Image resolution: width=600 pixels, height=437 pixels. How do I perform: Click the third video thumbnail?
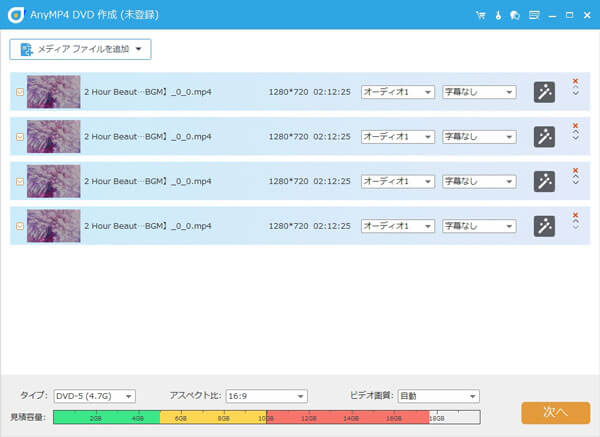click(x=53, y=182)
